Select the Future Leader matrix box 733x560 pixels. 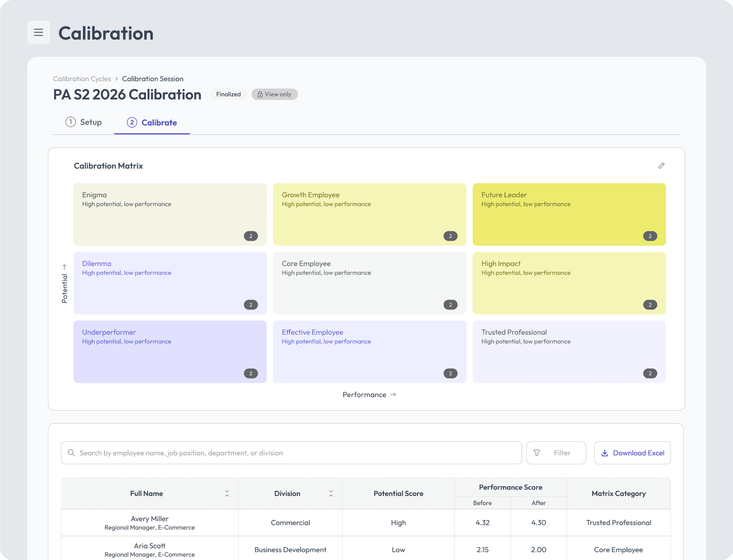(x=569, y=214)
